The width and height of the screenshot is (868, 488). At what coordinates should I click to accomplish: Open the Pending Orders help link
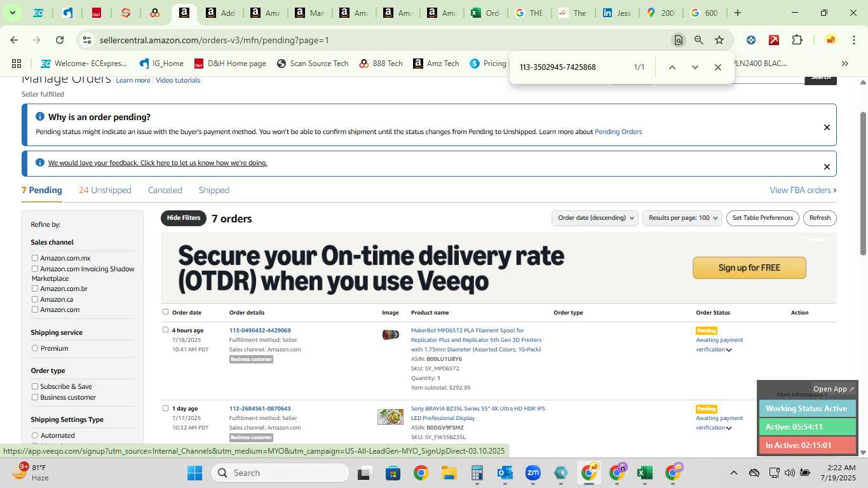(618, 132)
